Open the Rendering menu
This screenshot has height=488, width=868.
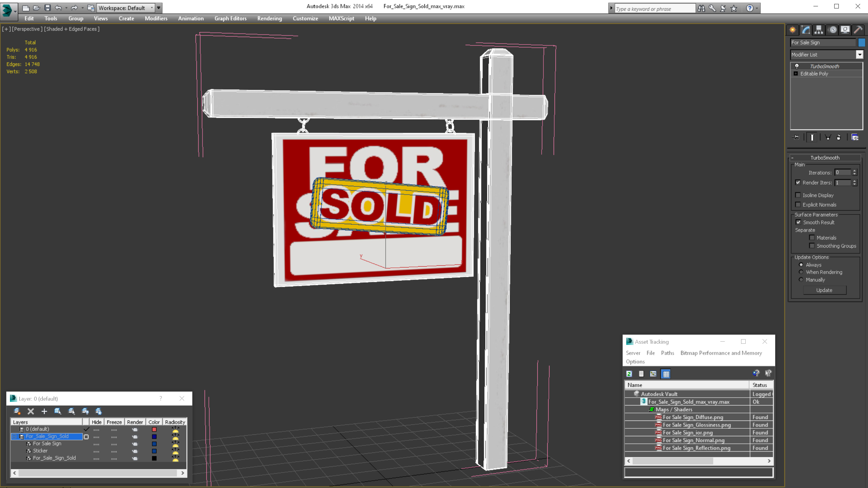coord(269,18)
